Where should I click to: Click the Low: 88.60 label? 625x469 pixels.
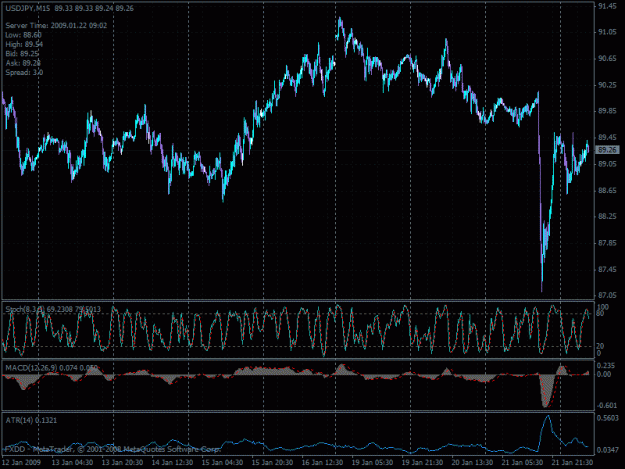(x=24, y=35)
